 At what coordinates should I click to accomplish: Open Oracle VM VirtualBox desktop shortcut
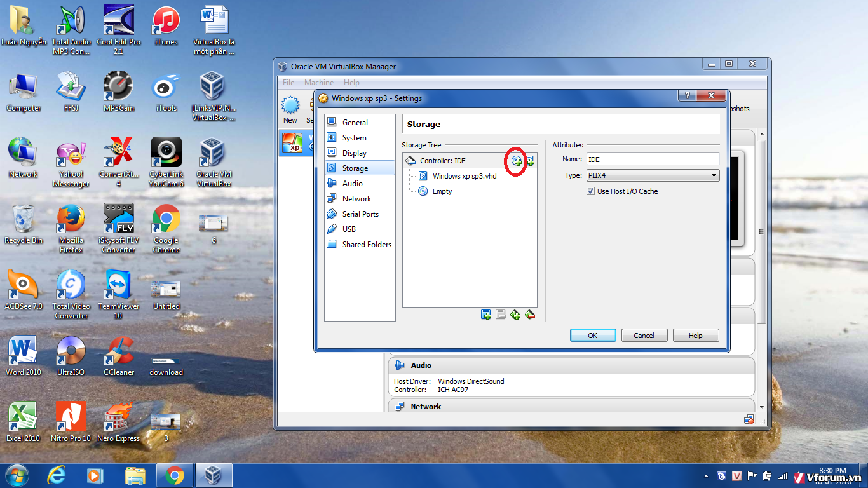pyautogui.click(x=214, y=162)
